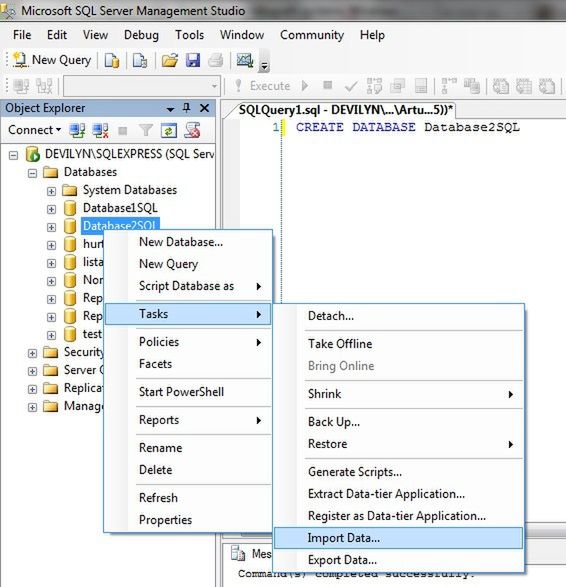Select System Databases folder
The image size is (566, 587).
[x=130, y=190]
